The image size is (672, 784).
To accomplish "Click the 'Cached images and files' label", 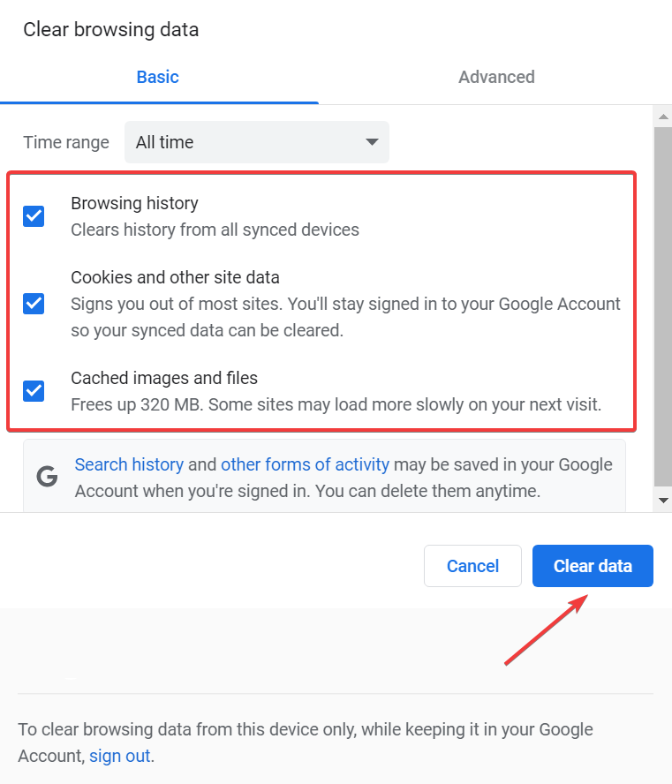I will tap(164, 378).
